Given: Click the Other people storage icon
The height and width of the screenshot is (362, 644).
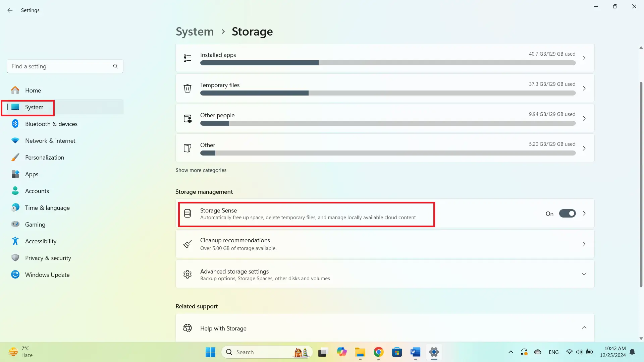Looking at the screenshot, I should pyautogui.click(x=187, y=118).
